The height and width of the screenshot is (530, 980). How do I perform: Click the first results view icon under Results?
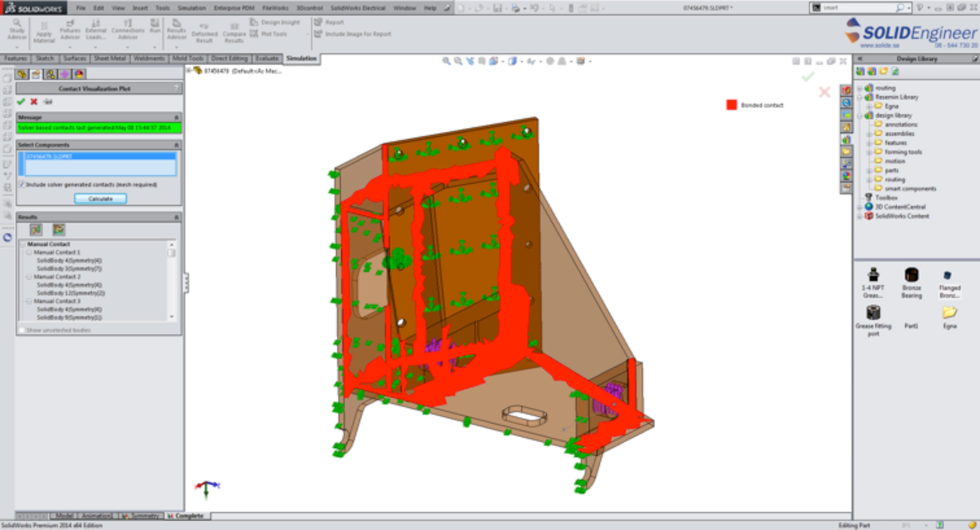(36, 230)
